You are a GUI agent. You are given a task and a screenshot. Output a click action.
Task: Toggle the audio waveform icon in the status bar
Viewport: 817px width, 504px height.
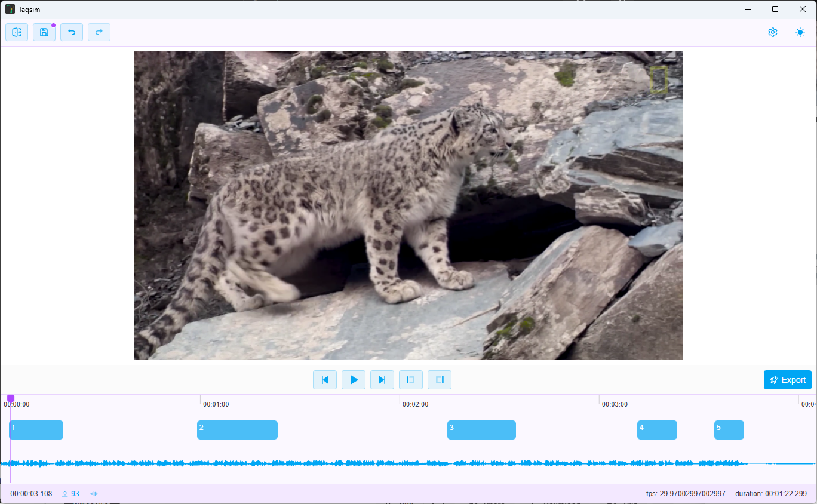(x=94, y=494)
